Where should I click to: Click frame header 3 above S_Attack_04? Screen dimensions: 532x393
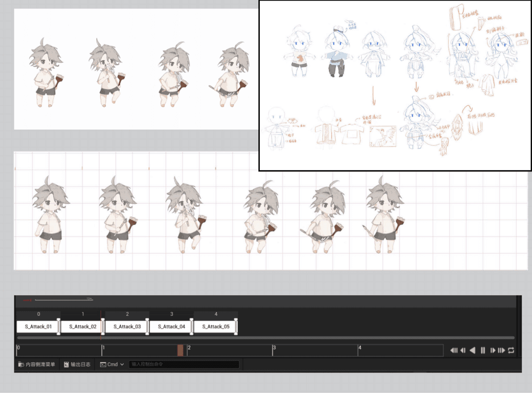tap(172, 314)
